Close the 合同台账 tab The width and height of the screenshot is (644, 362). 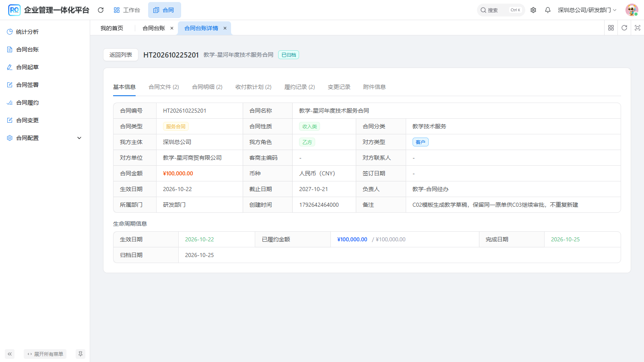point(172,28)
